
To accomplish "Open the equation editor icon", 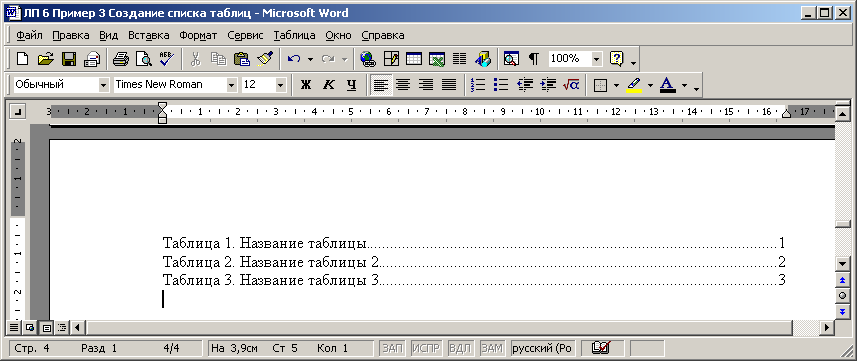I will click(571, 85).
